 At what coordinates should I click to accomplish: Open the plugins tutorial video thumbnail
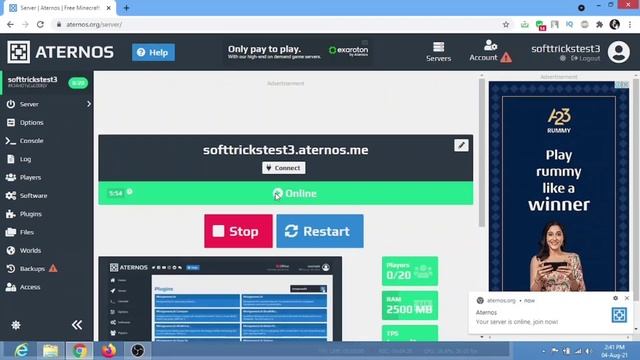tap(220, 299)
